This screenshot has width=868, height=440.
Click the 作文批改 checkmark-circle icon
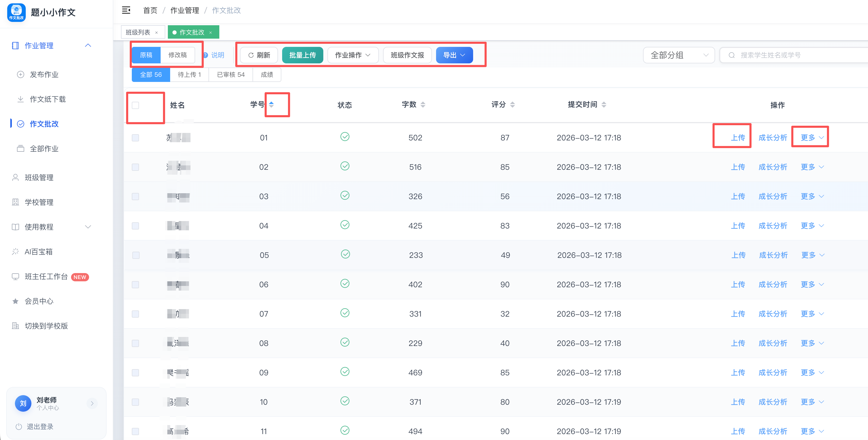click(21, 124)
